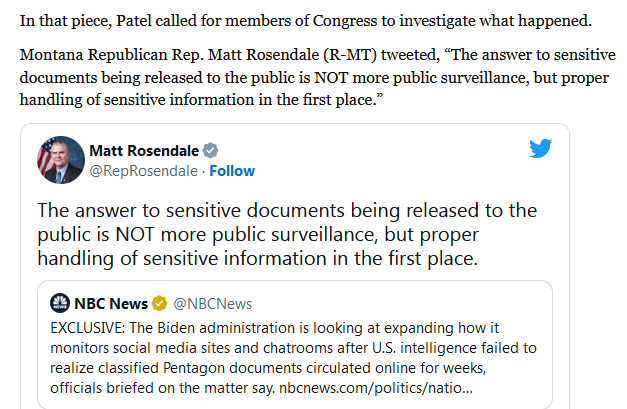The height and width of the screenshot is (409, 627).
Task: Click the sentence about Patel and Congress
Action: pyautogui.click(x=306, y=21)
